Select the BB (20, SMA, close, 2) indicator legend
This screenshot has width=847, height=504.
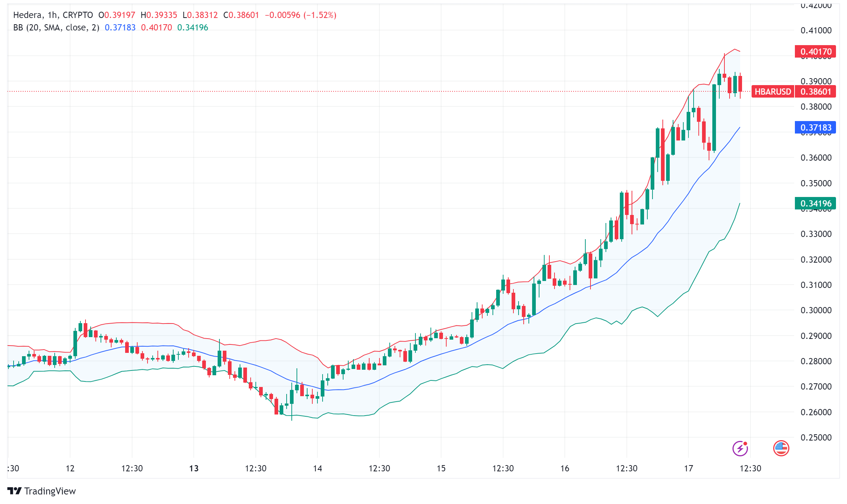[56, 28]
